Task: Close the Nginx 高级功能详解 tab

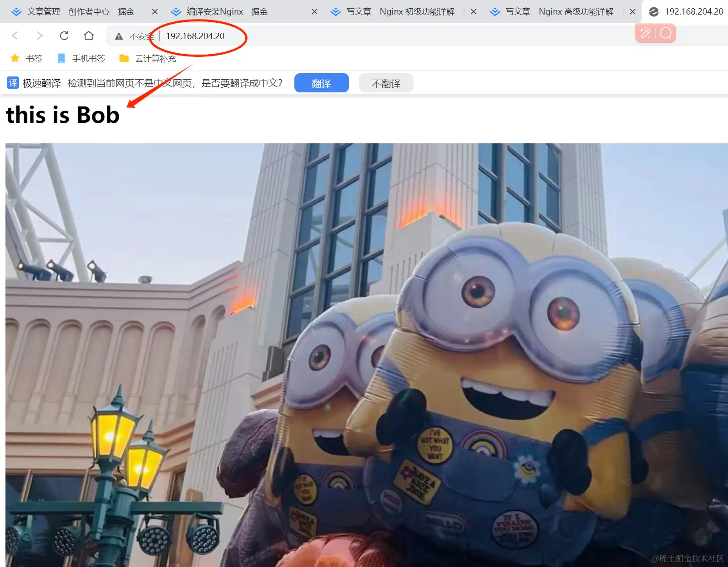Action: click(632, 12)
